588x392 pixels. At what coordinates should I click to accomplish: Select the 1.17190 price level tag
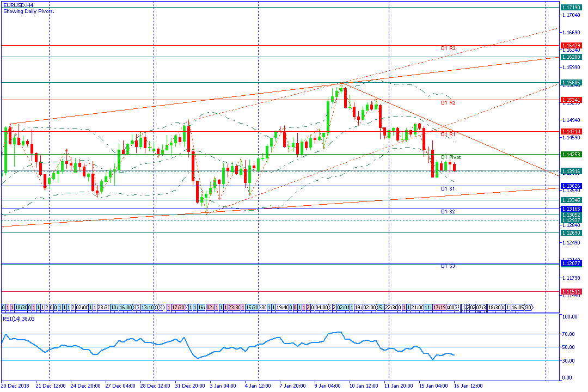click(572, 7)
